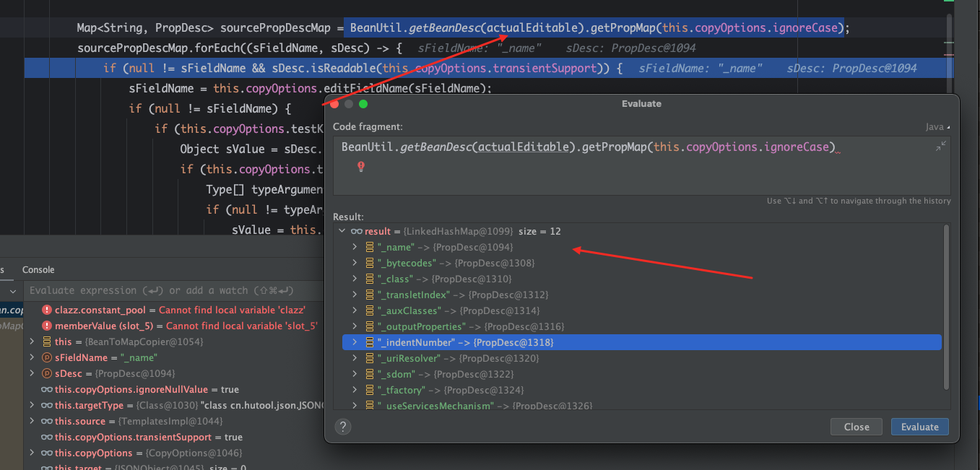
Task: Open the help question mark button
Action: [x=343, y=427]
